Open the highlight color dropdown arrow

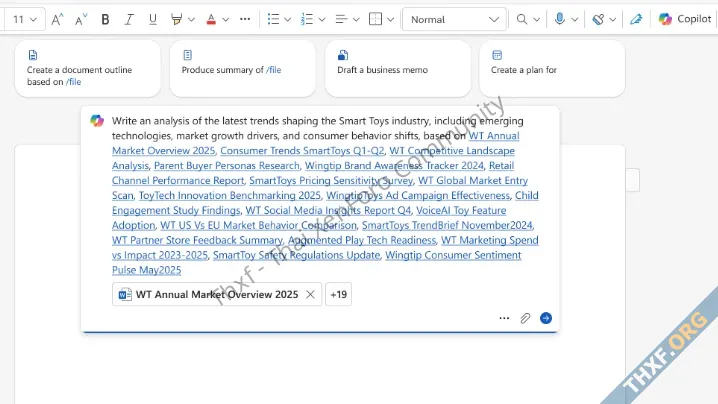(191, 20)
